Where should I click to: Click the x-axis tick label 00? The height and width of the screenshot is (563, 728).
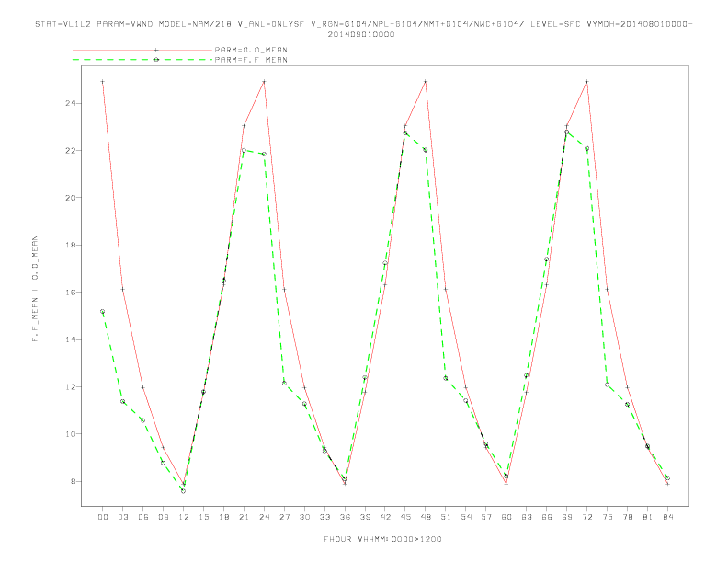tap(103, 517)
